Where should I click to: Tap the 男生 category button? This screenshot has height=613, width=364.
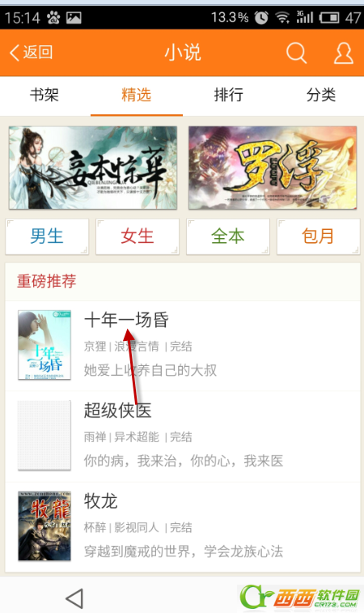pyautogui.click(x=47, y=236)
